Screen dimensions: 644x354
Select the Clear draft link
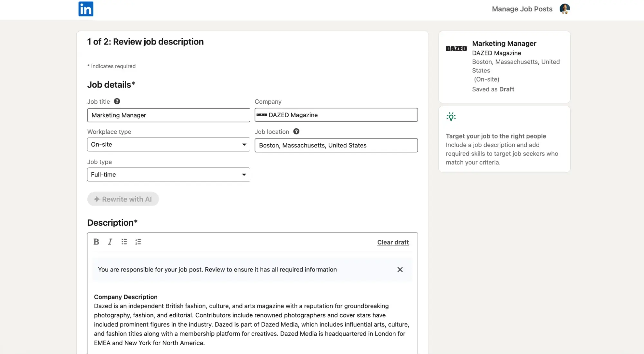[x=393, y=242]
